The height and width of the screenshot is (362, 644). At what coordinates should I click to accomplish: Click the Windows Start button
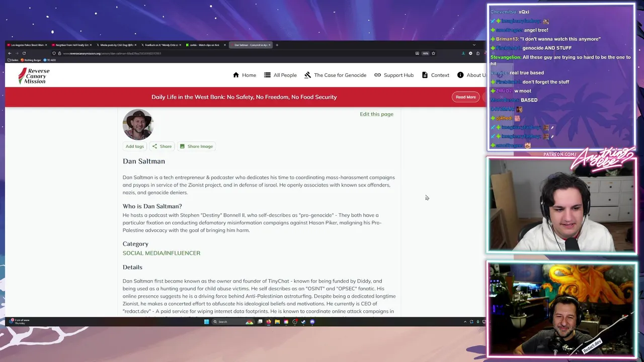coord(206,322)
